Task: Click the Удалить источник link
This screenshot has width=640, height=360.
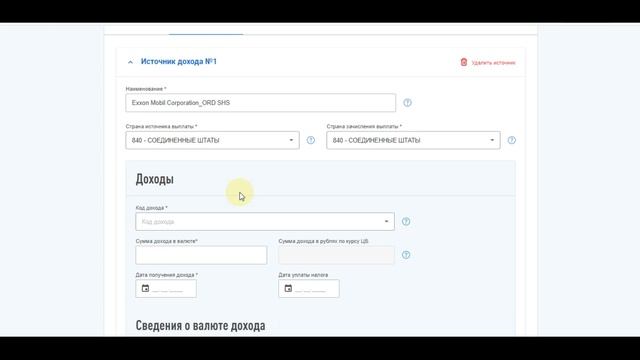Action: 493,62
